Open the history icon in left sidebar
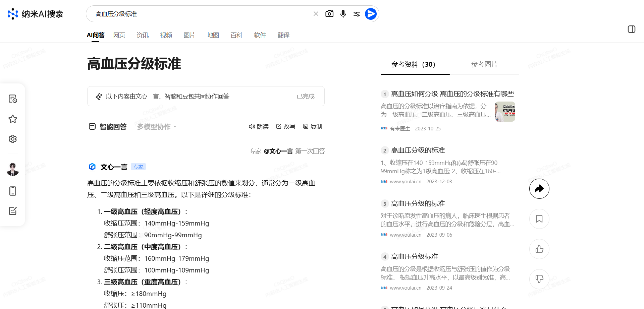The width and height of the screenshot is (644, 309). [12, 99]
